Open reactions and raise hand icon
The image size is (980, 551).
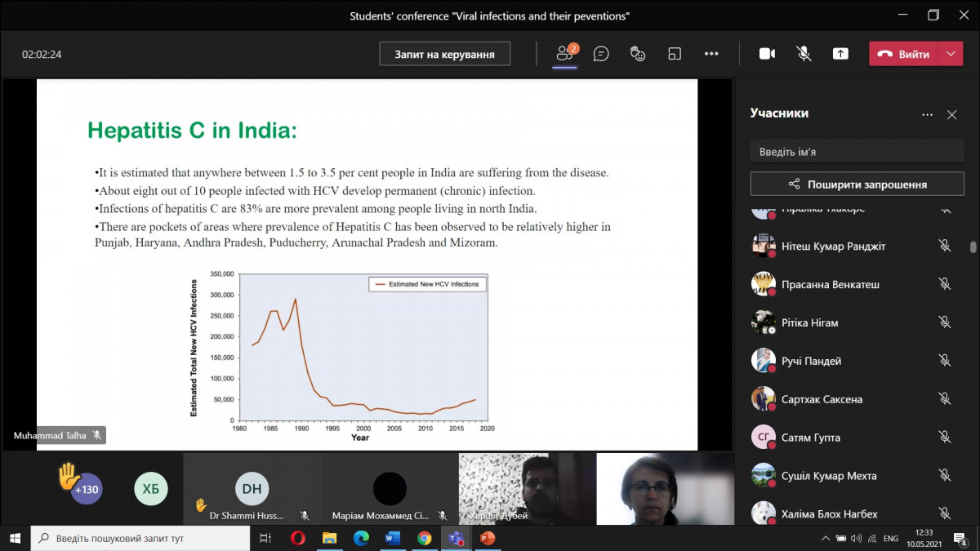pos(638,54)
